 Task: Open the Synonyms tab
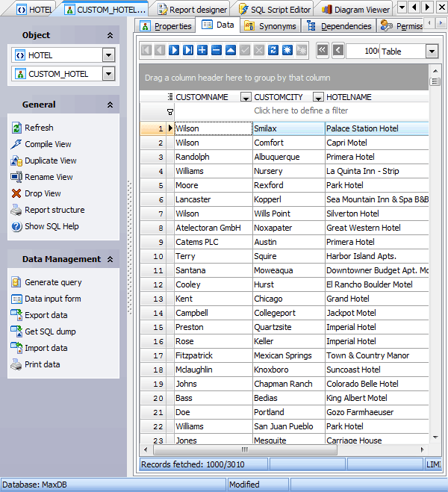[x=270, y=26]
